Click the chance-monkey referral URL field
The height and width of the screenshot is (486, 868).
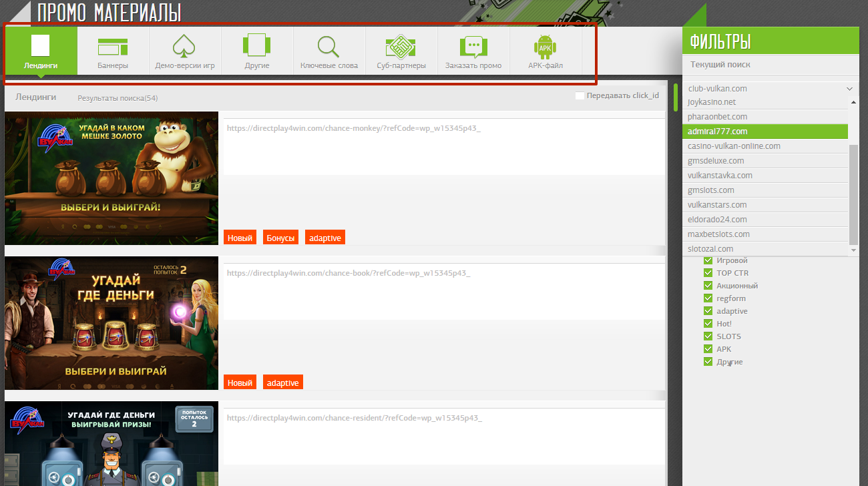[443, 147]
